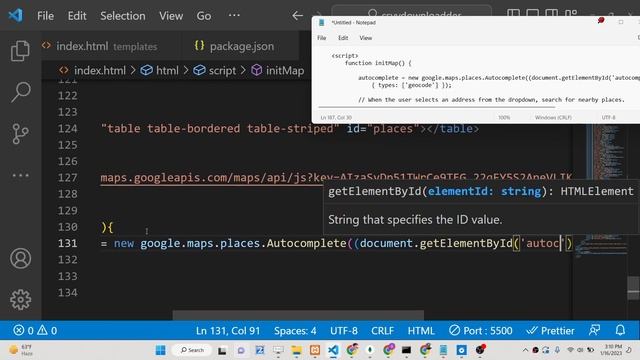Open the Edit menu in Notepad
The image size is (640, 360).
(x=343, y=38)
